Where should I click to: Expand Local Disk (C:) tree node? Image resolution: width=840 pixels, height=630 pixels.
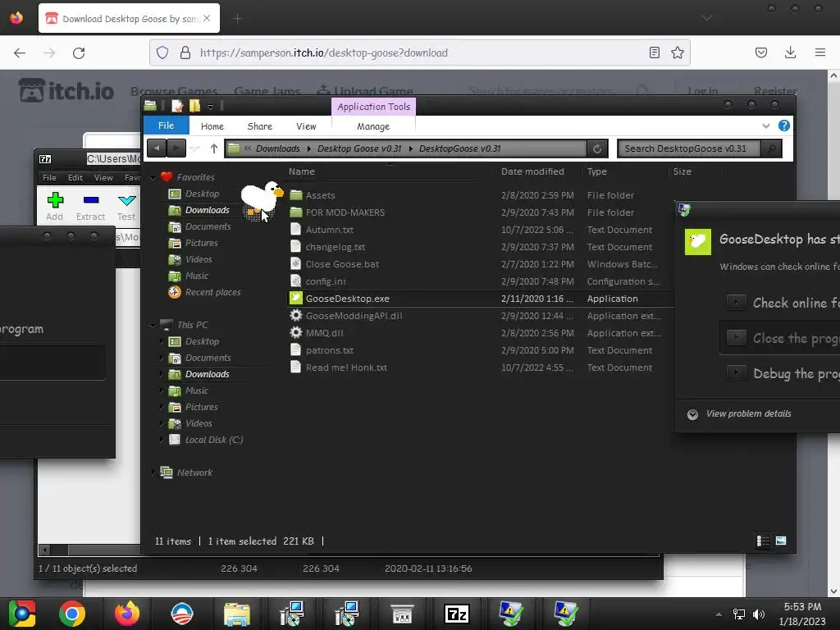(162, 440)
